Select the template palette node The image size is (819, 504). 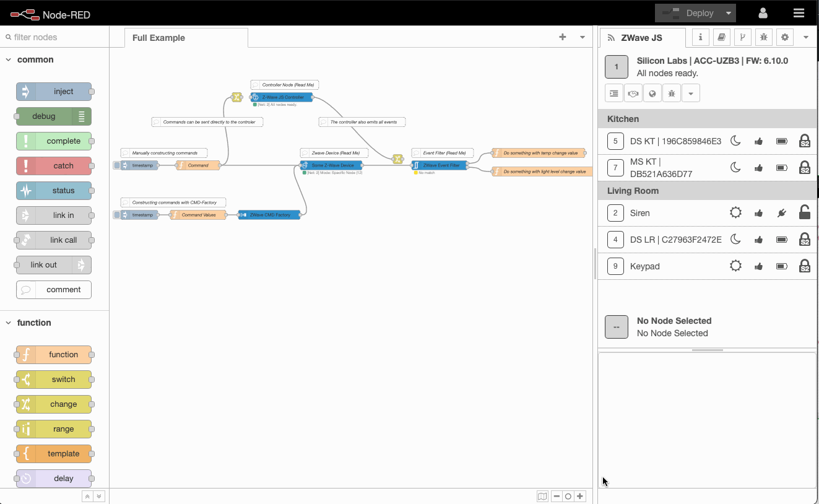tap(54, 454)
